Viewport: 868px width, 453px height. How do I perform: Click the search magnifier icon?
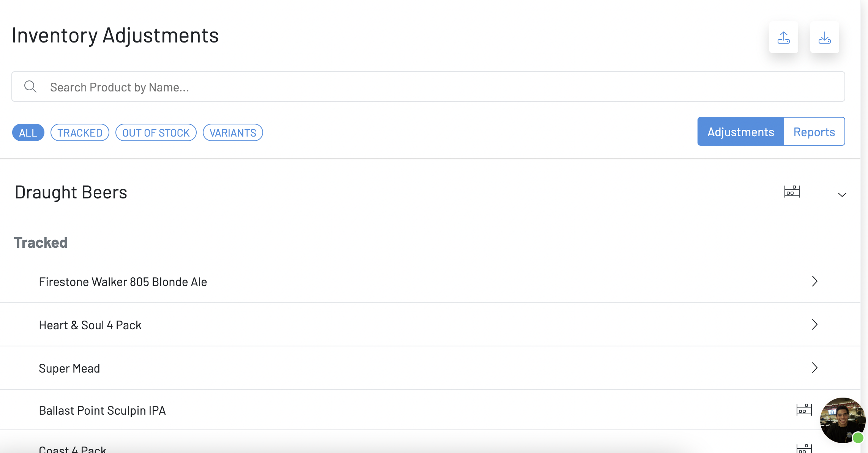tap(30, 87)
